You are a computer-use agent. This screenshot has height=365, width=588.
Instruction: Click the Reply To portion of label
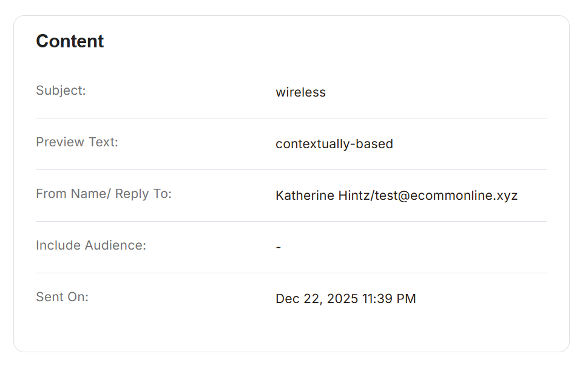coord(143,194)
